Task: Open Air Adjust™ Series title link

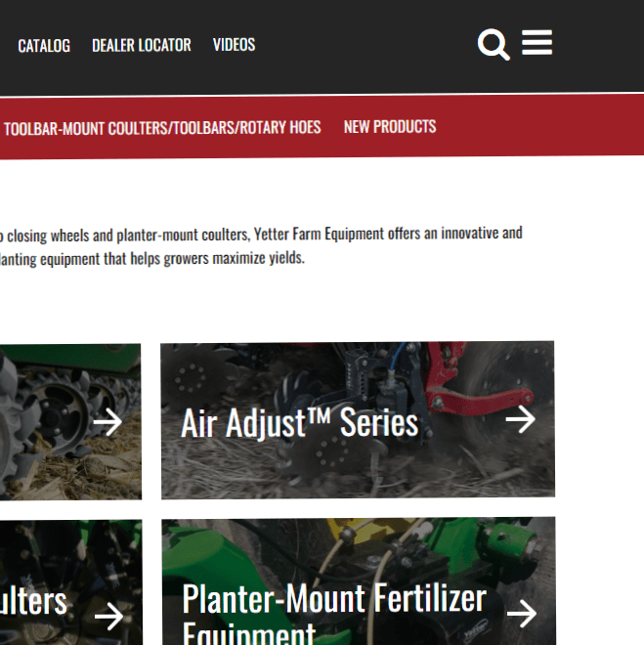Action: click(300, 423)
